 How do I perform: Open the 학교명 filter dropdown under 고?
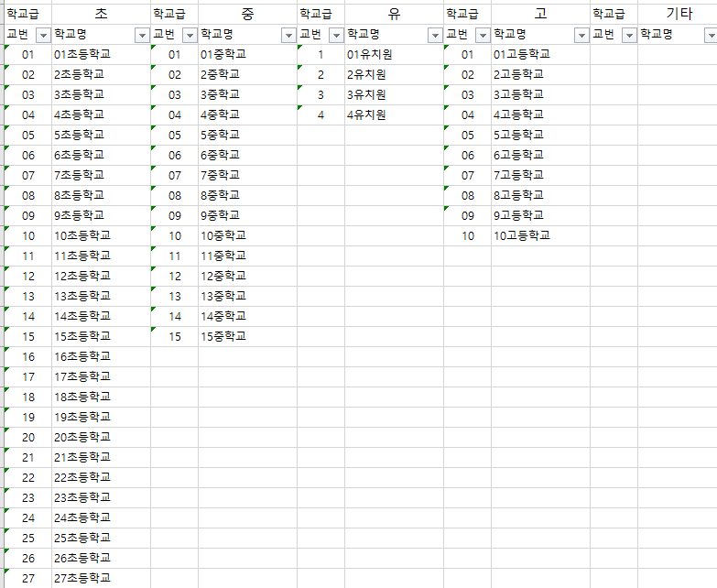581,35
